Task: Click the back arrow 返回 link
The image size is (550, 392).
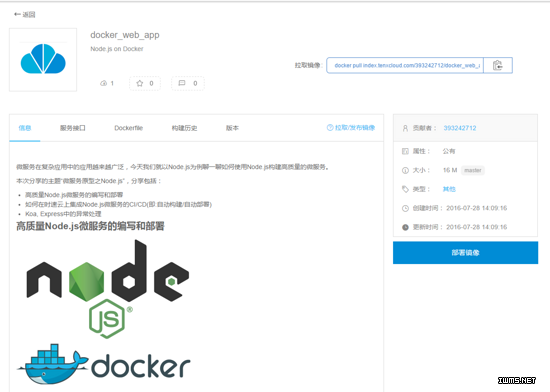Action: pyautogui.click(x=25, y=14)
